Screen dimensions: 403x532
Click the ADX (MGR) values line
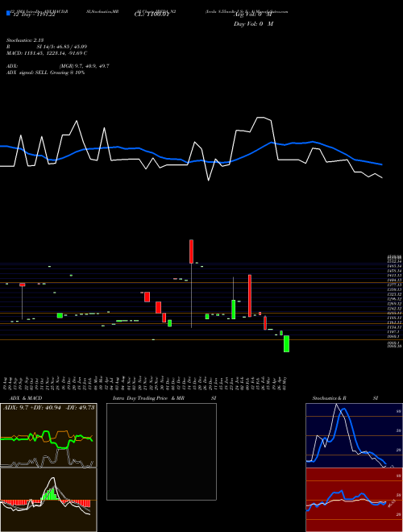[x=58, y=66]
